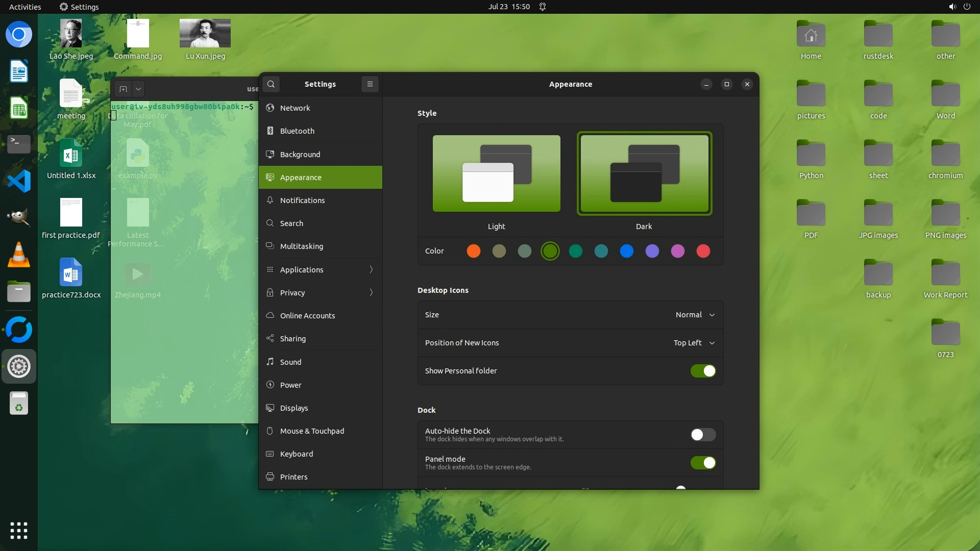Screen dimensions: 980x551
Task: Open the new terminal tab icon
Action: point(123,89)
